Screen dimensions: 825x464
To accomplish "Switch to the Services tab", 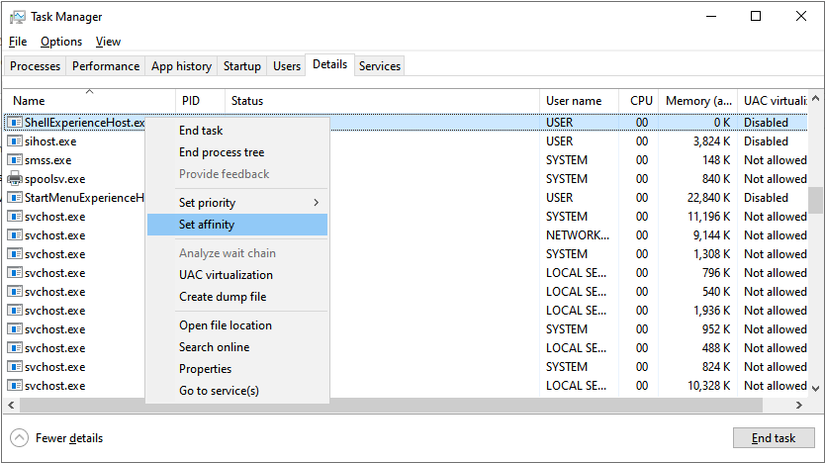I will coord(380,66).
